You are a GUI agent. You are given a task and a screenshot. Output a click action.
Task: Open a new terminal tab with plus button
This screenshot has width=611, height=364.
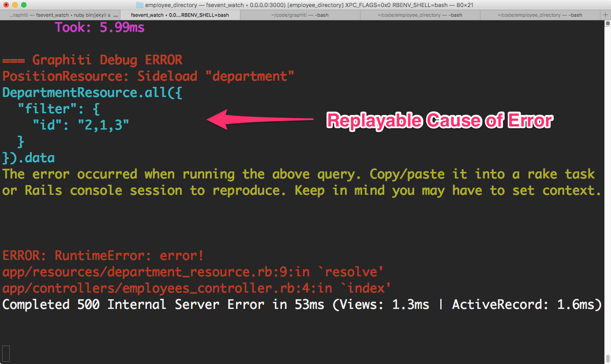tap(606, 15)
